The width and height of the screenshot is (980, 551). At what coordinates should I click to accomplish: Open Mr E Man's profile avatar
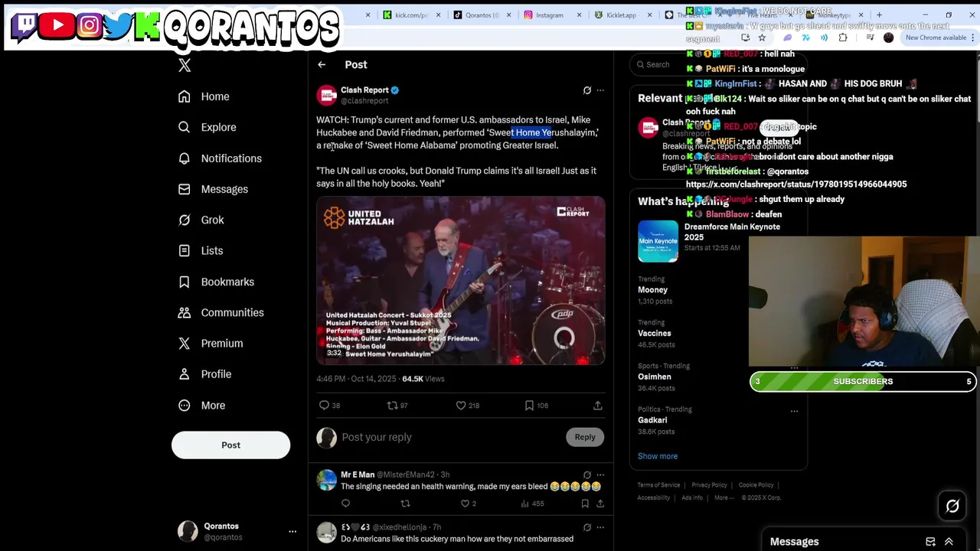[x=327, y=480]
